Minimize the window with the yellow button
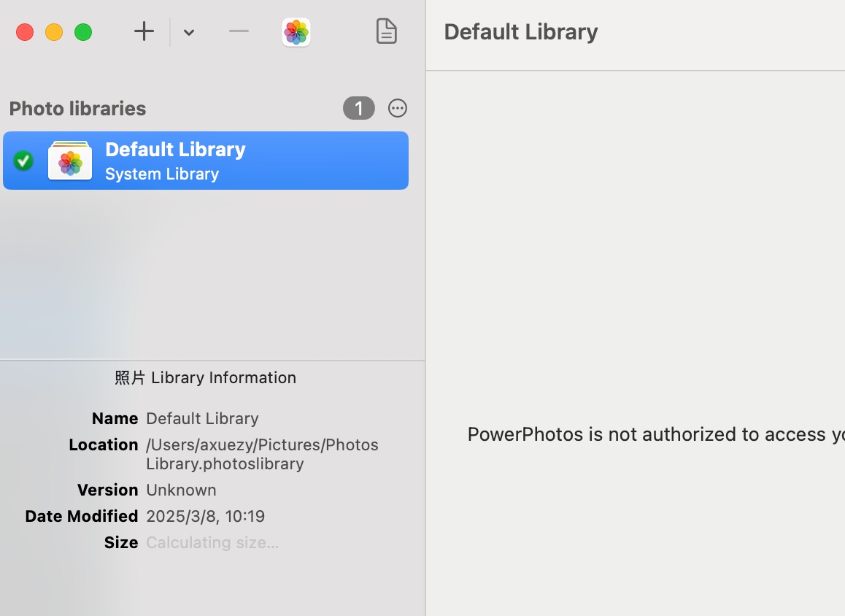 pos(54,32)
